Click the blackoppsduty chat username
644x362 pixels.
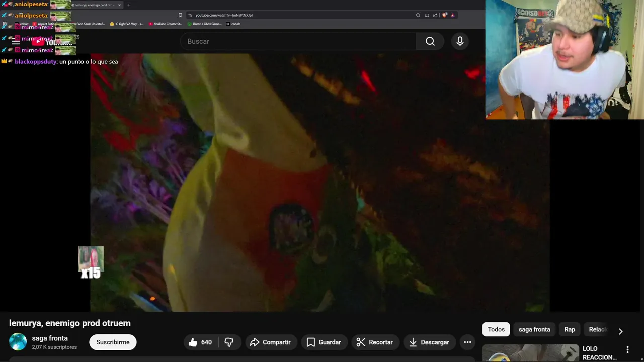pyautogui.click(x=36, y=61)
